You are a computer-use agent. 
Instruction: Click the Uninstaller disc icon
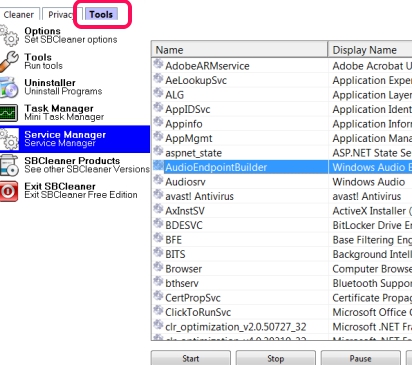pos(9,87)
